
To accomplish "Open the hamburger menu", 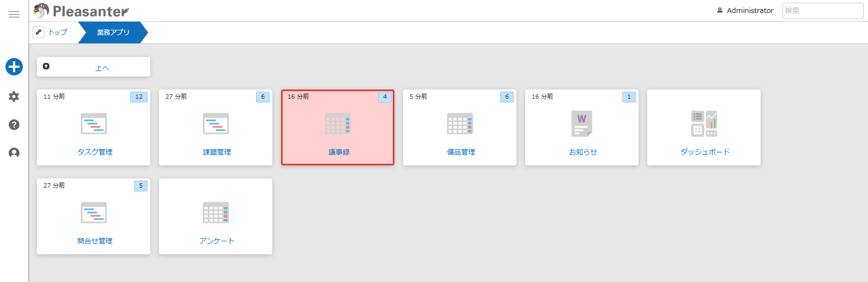I will coord(14,15).
